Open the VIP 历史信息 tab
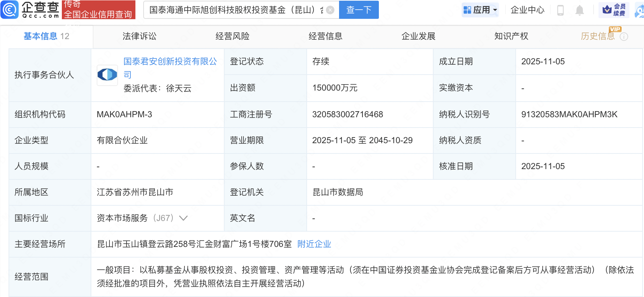644x297 pixels. click(597, 36)
